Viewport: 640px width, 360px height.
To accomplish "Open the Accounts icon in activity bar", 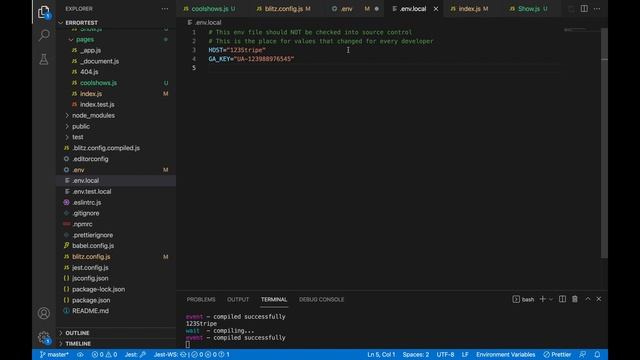I will (x=44, y=313).
